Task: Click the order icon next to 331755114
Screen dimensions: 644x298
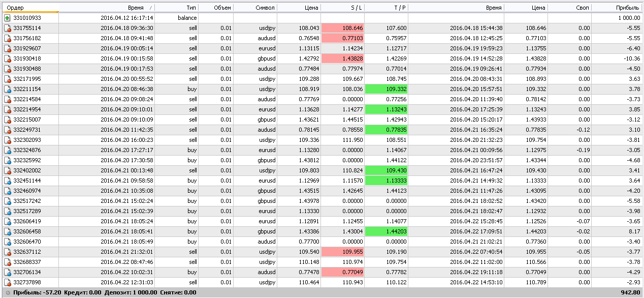Action: point(7,28)
